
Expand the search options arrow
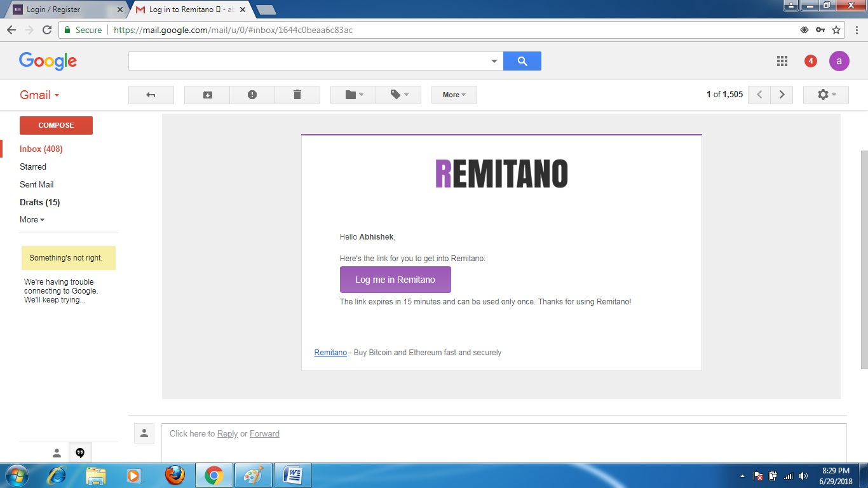[494, 62]
